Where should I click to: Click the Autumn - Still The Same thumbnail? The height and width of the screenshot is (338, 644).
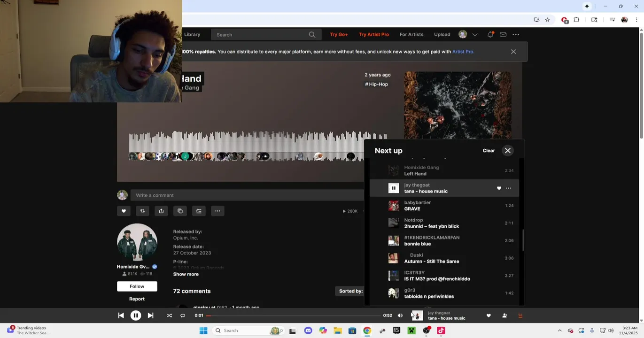pos(394,258)
